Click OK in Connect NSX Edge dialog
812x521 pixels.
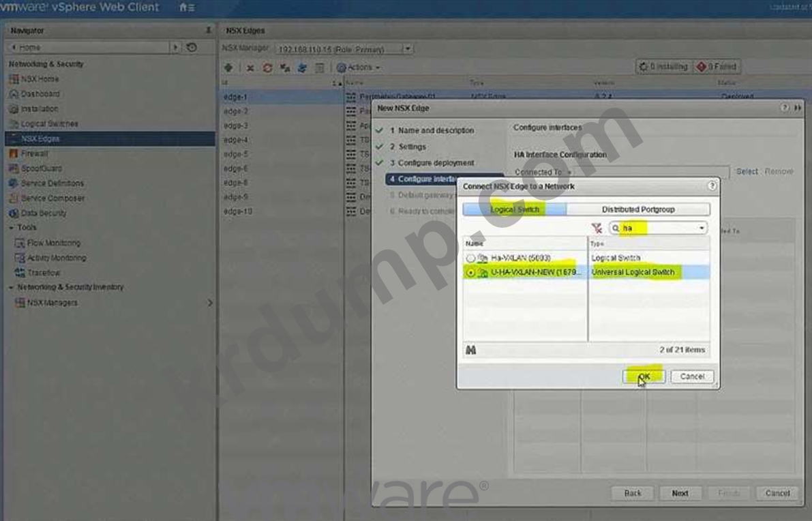[644, 376]
